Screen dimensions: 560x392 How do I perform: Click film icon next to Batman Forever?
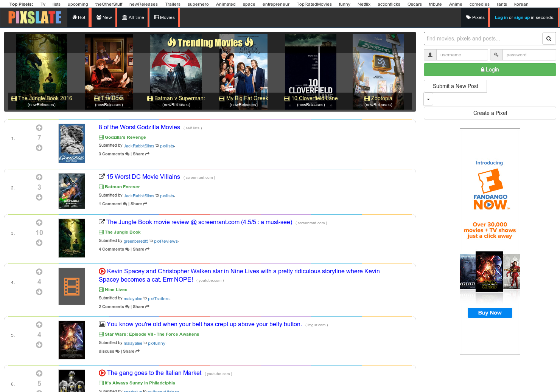click(101, 187)
